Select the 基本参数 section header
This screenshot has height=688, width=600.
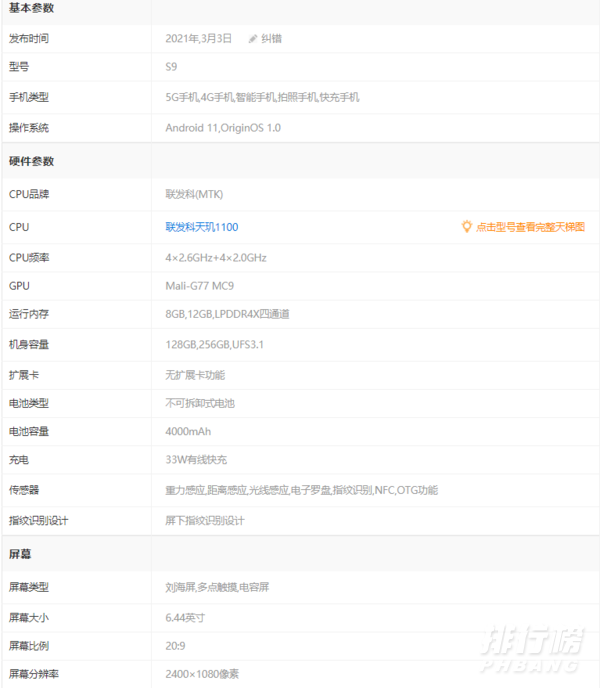(32, 8)
